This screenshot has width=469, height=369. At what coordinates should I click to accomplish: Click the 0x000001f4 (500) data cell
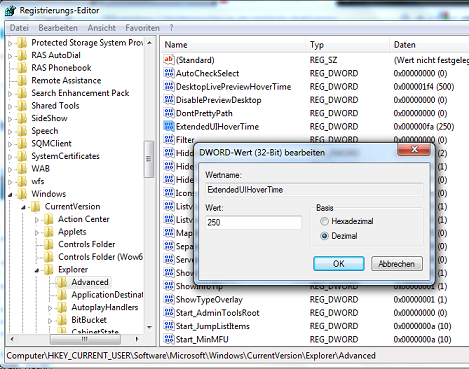pos(424,87)
